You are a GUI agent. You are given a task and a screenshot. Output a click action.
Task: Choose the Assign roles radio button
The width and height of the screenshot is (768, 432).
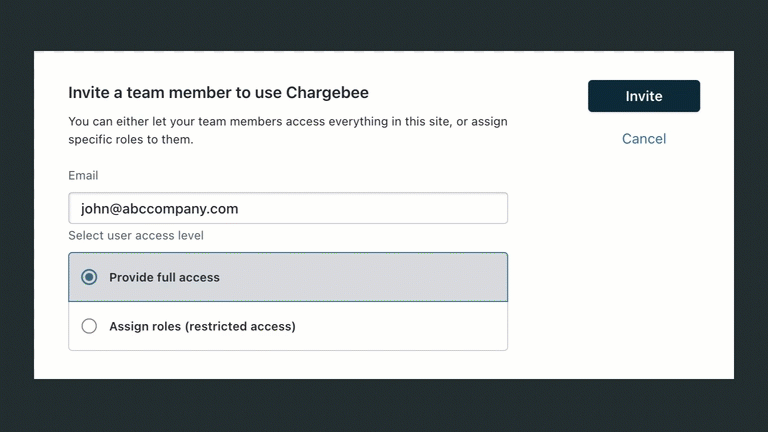[x=89, y=326]
